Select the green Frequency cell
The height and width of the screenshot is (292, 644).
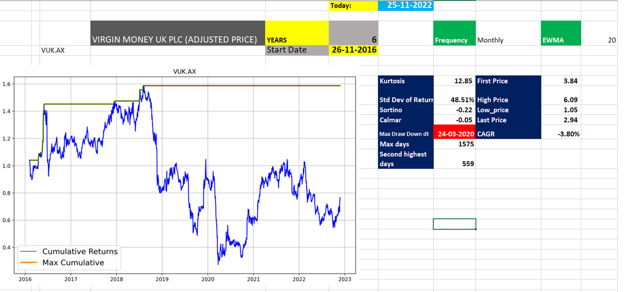[x=455, y=33]
